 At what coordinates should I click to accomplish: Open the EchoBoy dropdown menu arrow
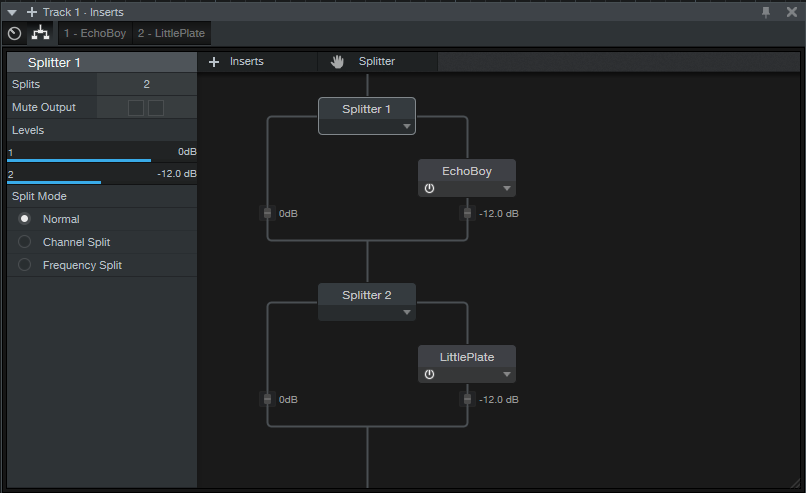pyautogui.click(x=507, y=189)
